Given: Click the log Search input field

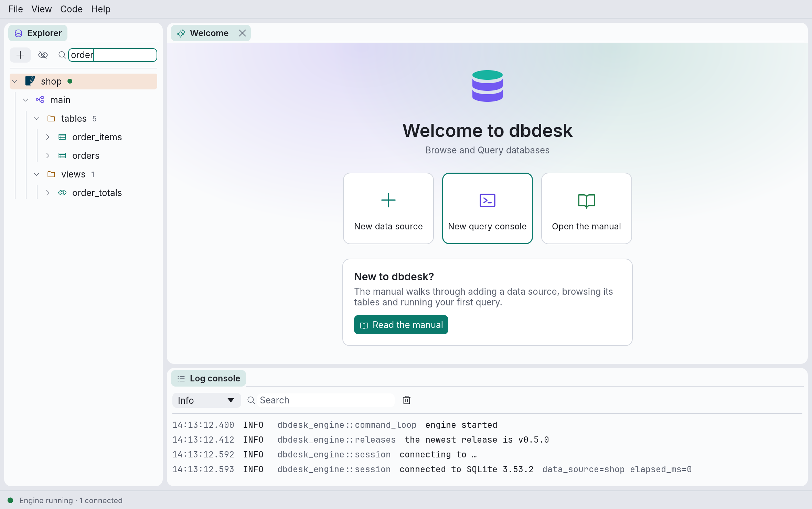Looking at the screenshot, I should [x=326, y=400].
